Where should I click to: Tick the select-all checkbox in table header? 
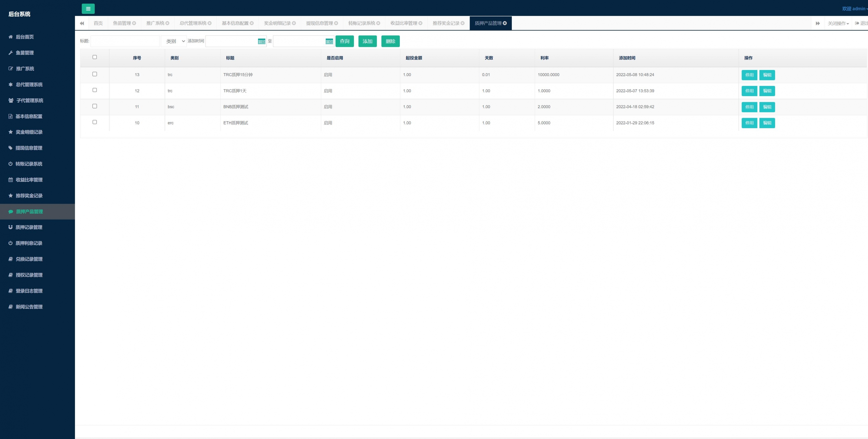[x=95, y=57]
